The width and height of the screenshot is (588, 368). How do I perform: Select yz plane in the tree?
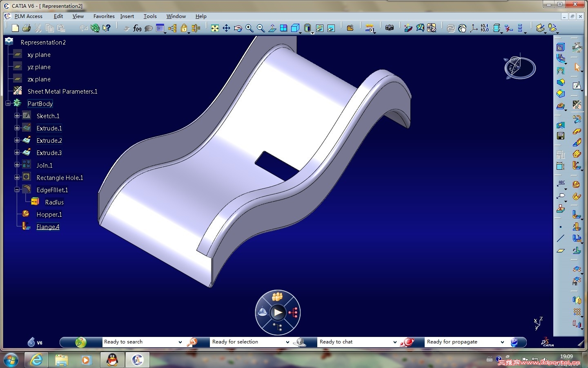[39, 67]
